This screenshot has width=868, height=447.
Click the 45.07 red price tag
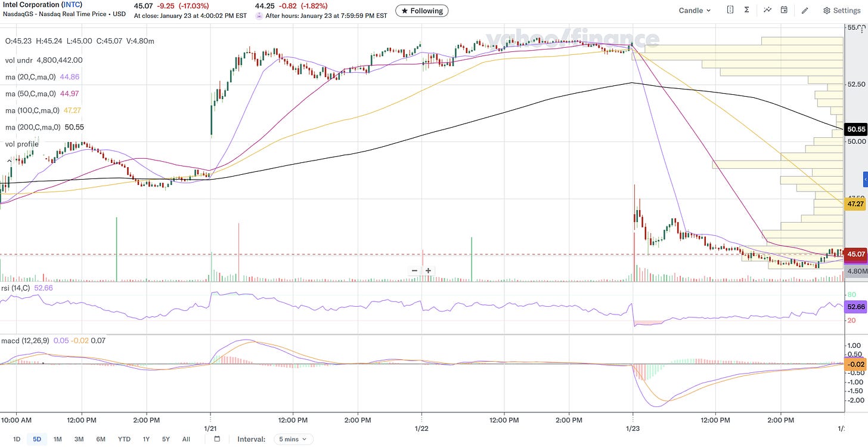point(855,254)
